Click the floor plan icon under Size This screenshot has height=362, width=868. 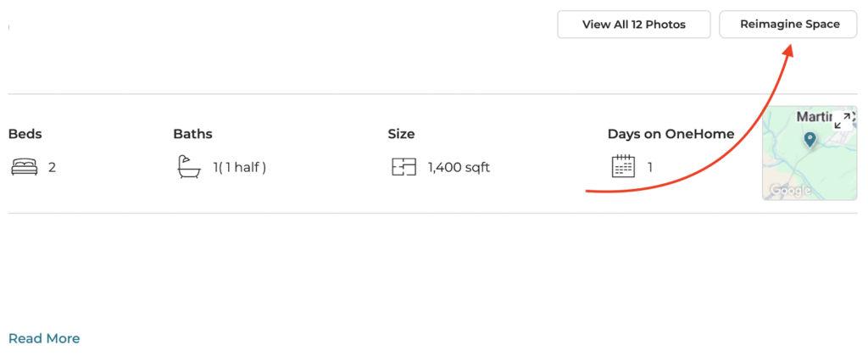click(403, 167)
